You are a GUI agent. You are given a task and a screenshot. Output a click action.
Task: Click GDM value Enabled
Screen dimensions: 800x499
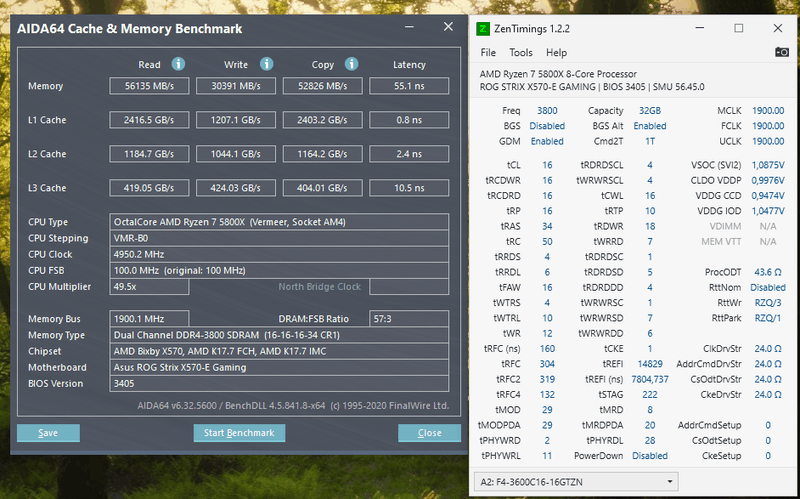pyautogui.click(x=547, y=141)
